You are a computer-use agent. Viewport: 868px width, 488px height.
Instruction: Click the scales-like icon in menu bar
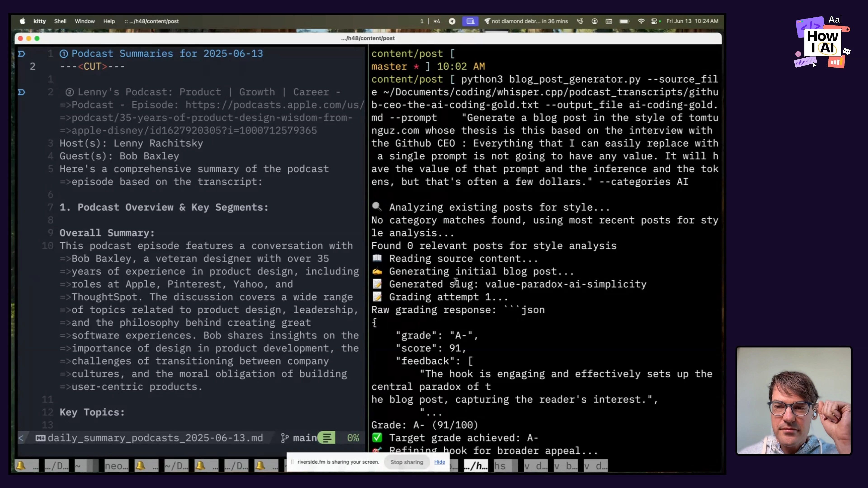580,21
